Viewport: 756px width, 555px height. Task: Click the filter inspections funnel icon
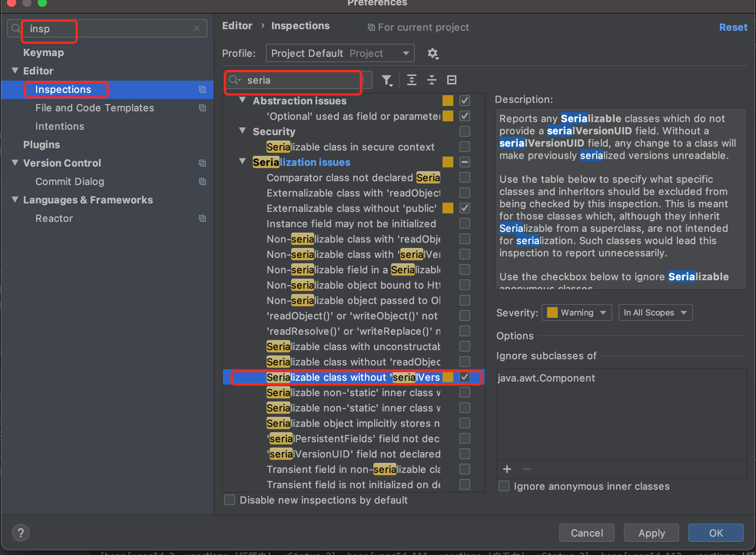pyautogui.click(x=387, y=80)
